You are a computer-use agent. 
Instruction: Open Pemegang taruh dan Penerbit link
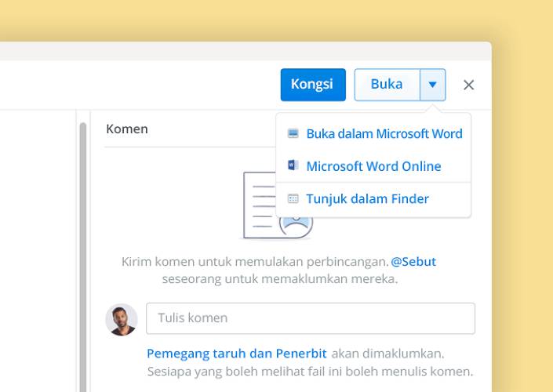pyautogui.click(x=237, y=354)
